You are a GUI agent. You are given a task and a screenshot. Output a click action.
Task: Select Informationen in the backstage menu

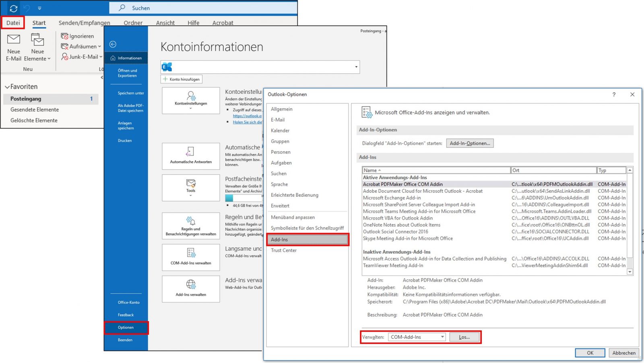(x=126, y=58)
